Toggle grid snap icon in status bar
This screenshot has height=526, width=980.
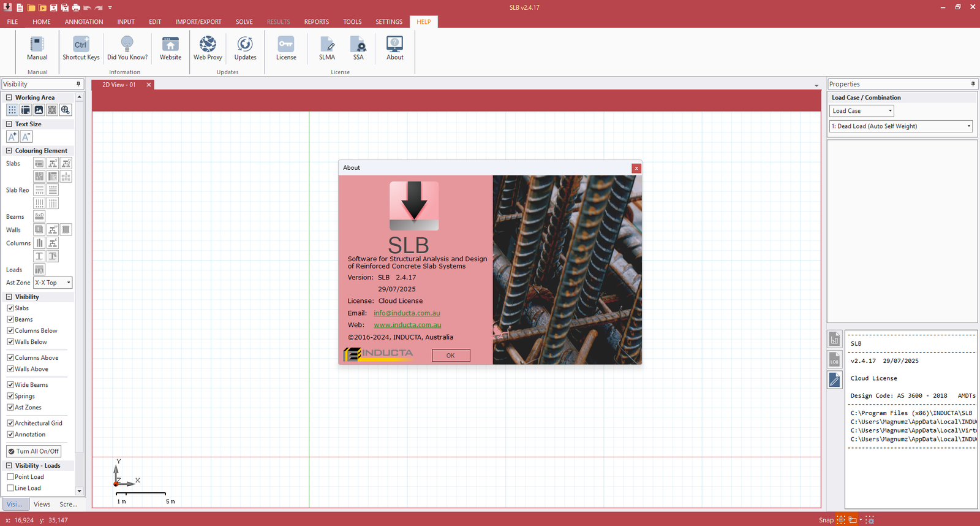pos(841,520)
